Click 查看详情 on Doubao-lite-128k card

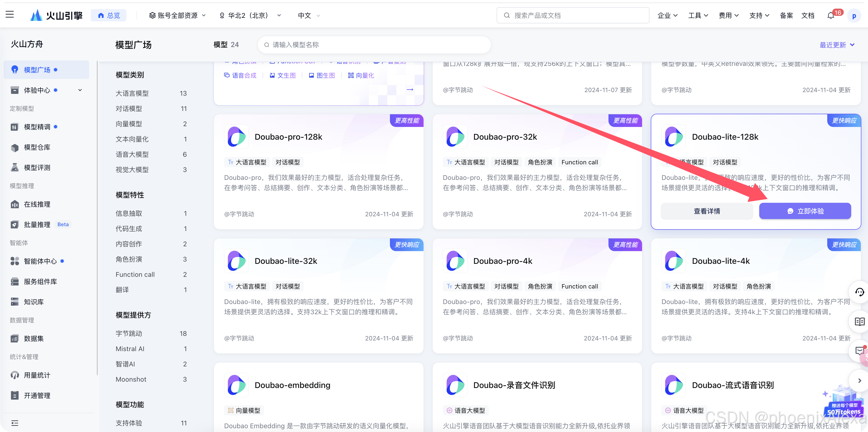707,211
